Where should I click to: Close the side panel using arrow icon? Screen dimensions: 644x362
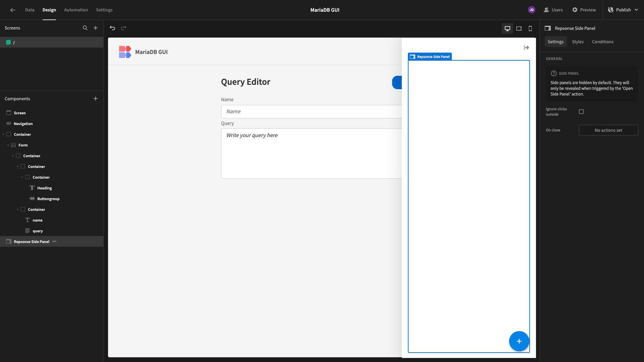click(x=526, y=48)
